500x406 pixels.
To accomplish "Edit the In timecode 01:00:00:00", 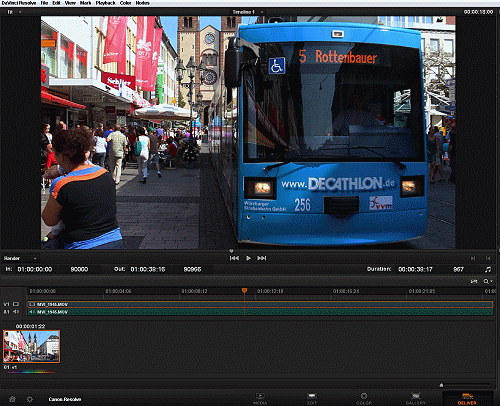I will tap(35, 269).
